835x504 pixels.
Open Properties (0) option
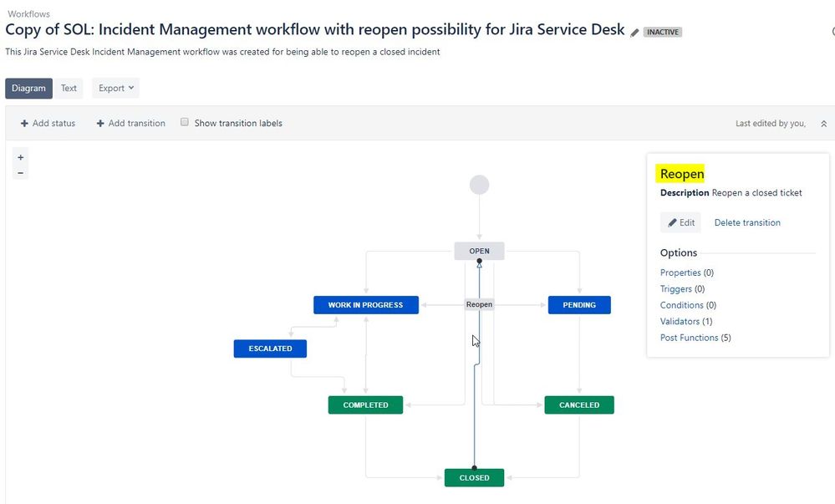click(687, 272)
